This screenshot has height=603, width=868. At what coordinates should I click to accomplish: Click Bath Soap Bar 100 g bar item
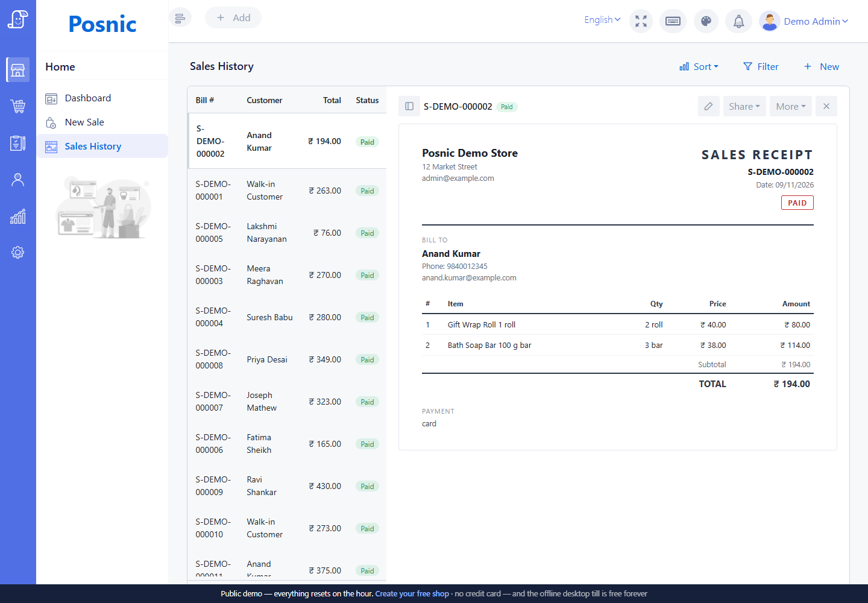coord(489,346)
